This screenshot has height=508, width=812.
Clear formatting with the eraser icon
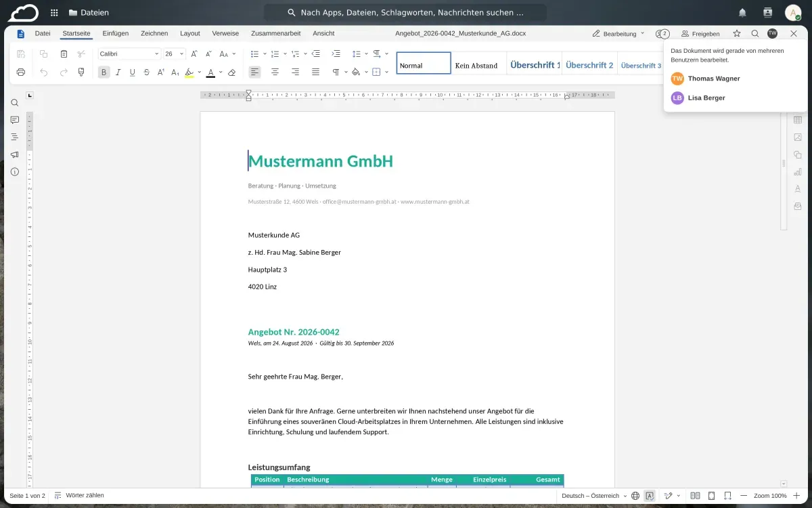(231, 72)
